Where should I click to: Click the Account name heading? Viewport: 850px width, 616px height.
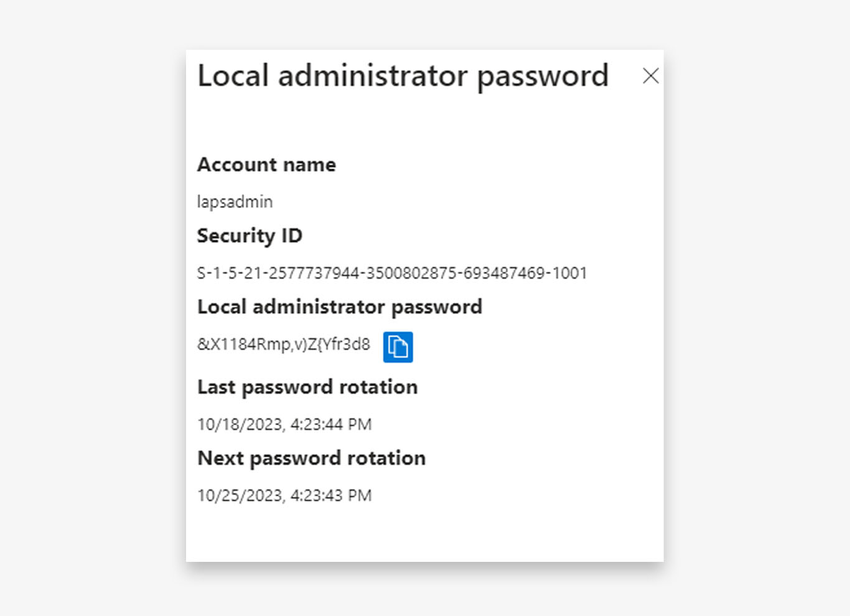pyautogui.click(x=266, y=165)
